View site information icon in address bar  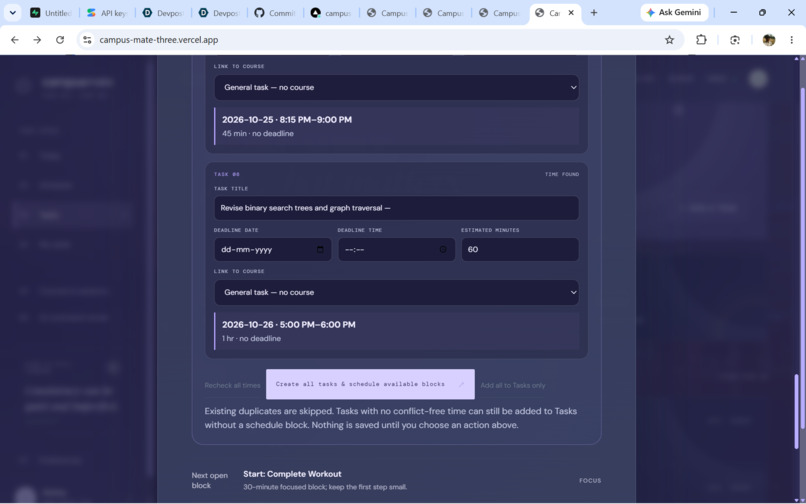pos(87,40)
